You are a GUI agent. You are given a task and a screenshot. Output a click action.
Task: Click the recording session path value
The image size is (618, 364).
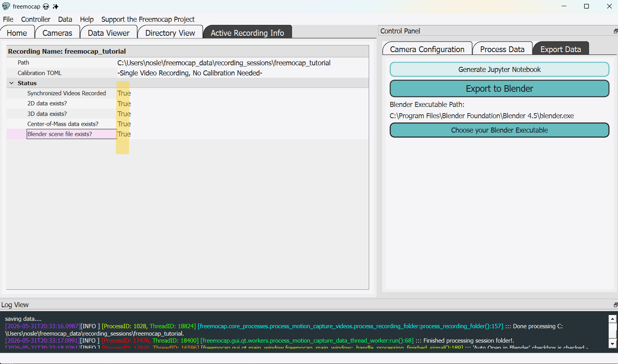(x=224, y=63)
